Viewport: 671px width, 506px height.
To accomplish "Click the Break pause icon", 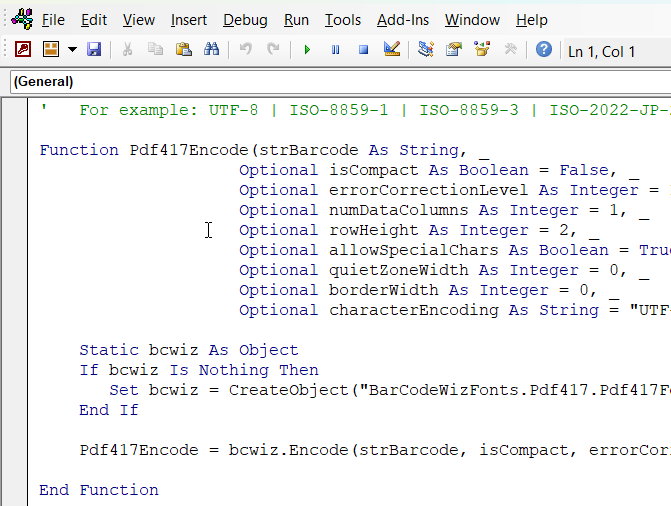I will [x=336, y=50].
